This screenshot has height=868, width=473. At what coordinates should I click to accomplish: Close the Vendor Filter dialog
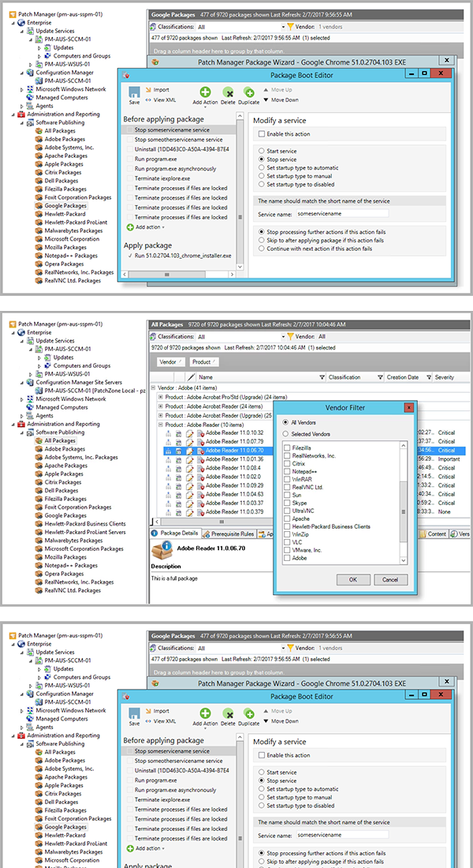click(409, 408)
